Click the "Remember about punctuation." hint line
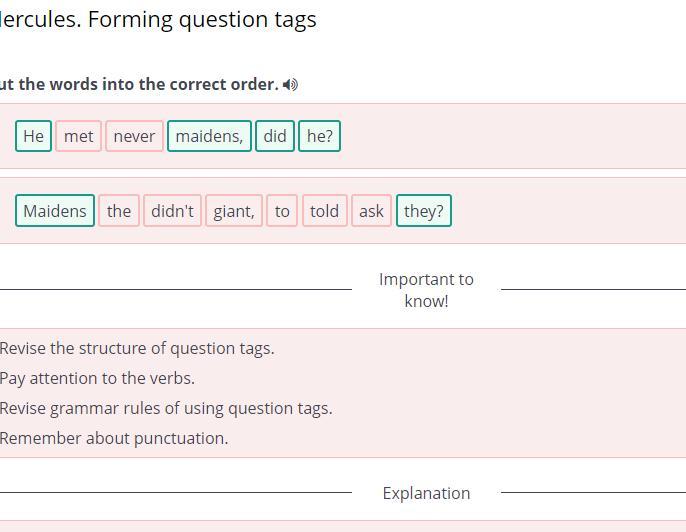 [114, 438]
